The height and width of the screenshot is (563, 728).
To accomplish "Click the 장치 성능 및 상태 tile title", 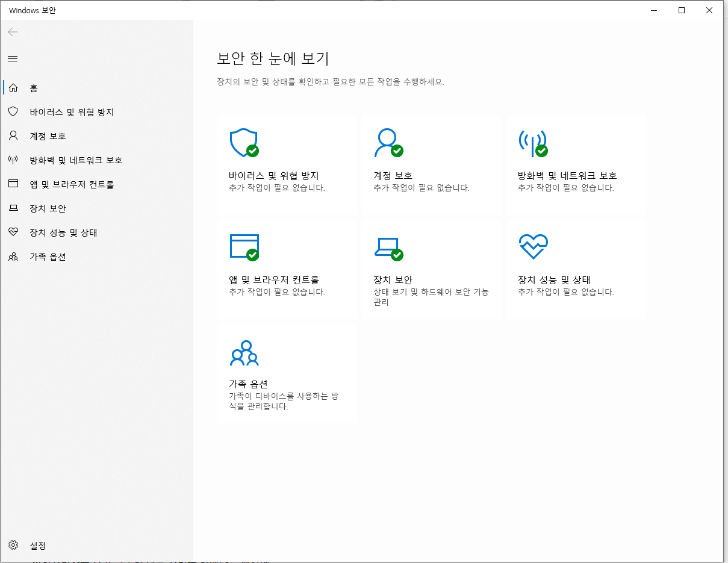I will [x=554, y=280].
